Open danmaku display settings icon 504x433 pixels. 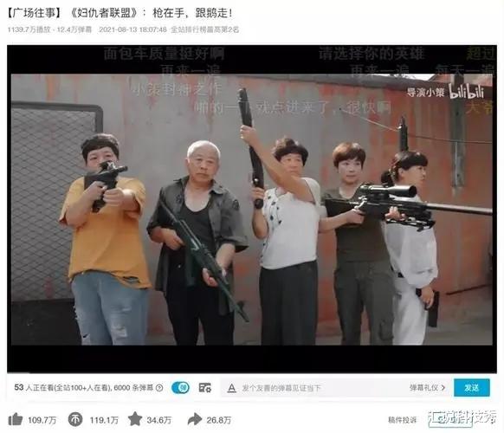[x=204, y=388]
